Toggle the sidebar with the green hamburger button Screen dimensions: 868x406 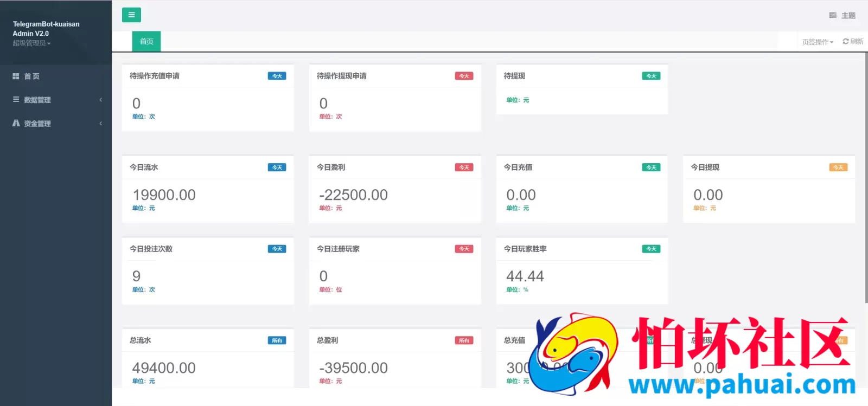coord(131,15)
